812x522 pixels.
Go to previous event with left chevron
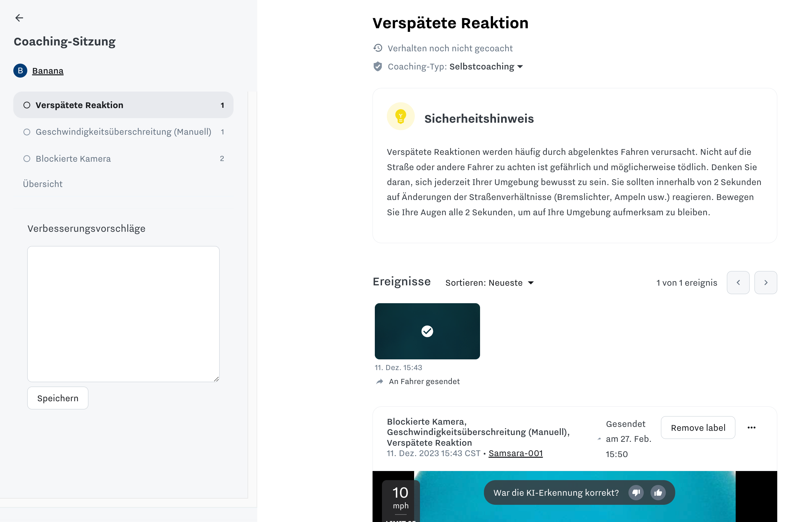(x=738, y=282)
